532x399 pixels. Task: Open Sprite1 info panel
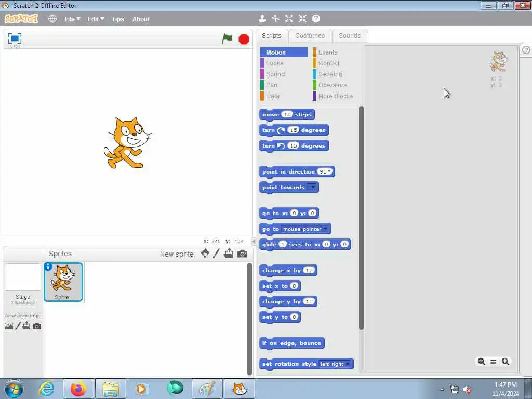(x=48, y=267)
